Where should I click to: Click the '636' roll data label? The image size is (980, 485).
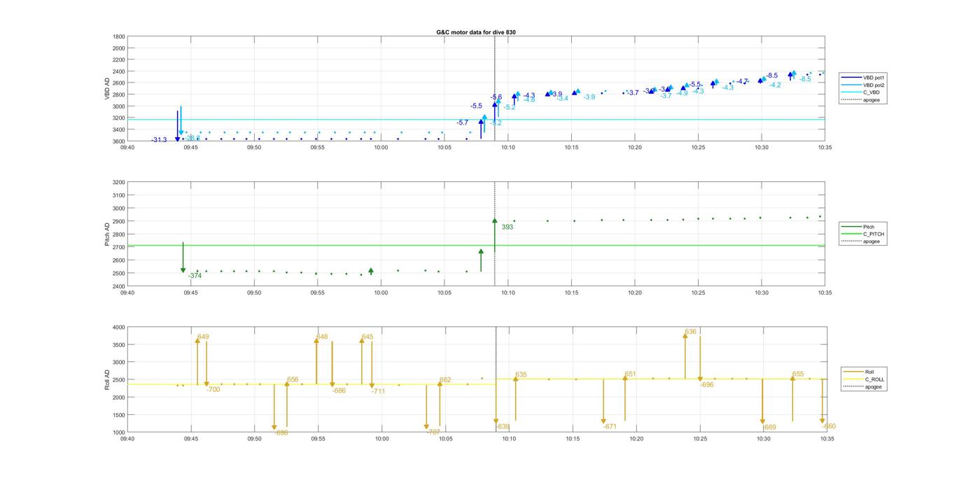(x=691, y=332)
